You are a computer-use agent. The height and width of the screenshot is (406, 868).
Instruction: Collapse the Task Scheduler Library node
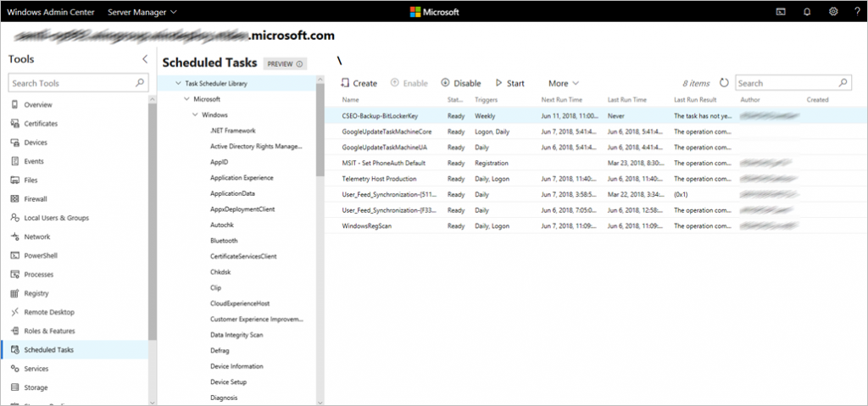click(x=178, y=84)
